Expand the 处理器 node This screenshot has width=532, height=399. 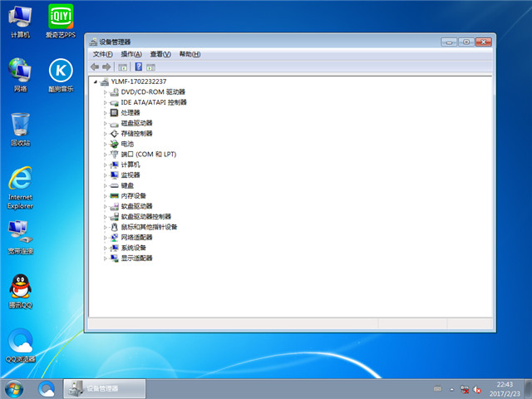tap(106, 113)
